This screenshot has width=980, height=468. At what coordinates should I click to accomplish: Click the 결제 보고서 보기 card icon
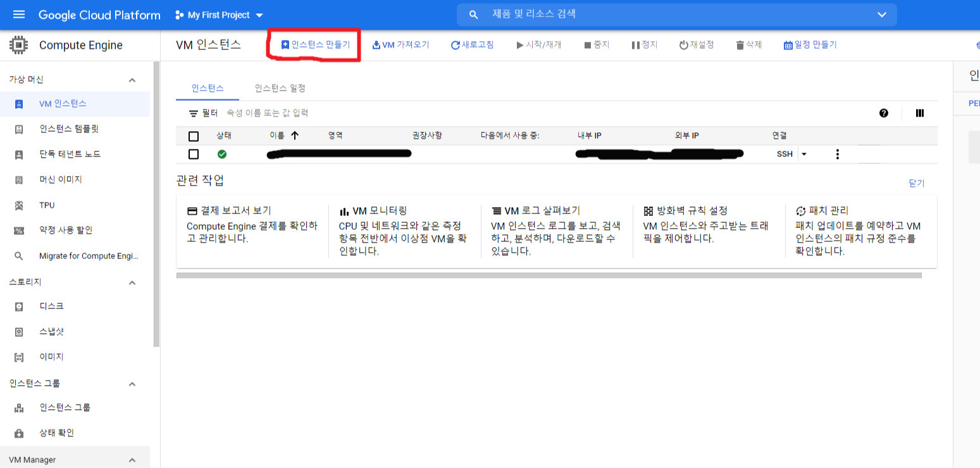[192, 211]
